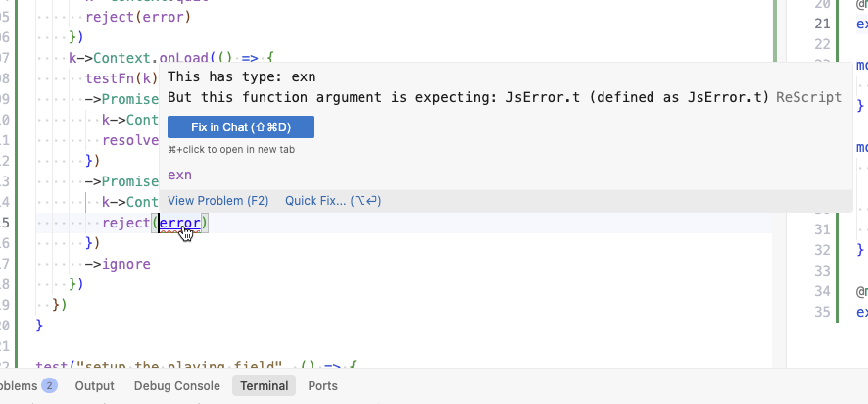Select the Ports panel tab
The height and width of the screenshot is (404, 868).
[x=322, y=386]
